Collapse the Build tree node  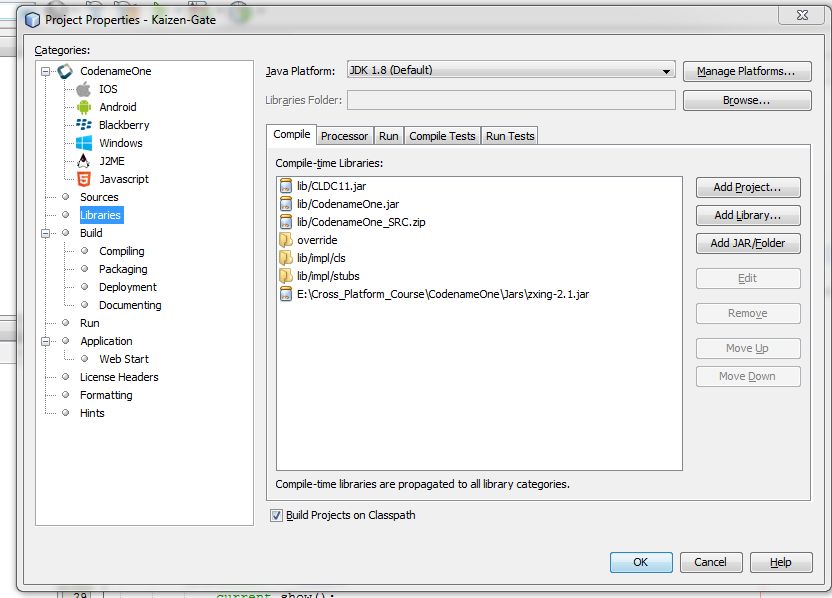click(46, 233)
